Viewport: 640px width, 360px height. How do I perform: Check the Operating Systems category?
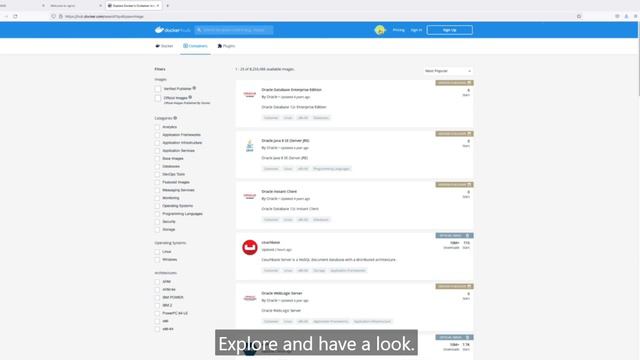pyautogui.click(x=158, y=206)
